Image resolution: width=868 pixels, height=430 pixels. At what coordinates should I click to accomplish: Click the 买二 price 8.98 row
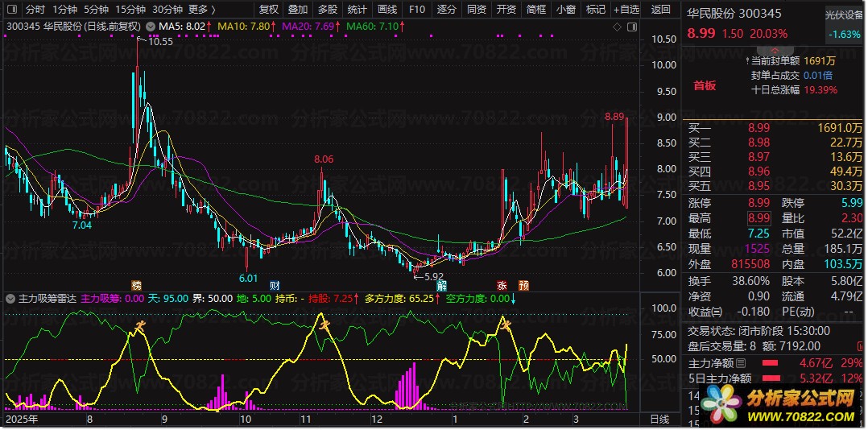(x=775, y=143)
